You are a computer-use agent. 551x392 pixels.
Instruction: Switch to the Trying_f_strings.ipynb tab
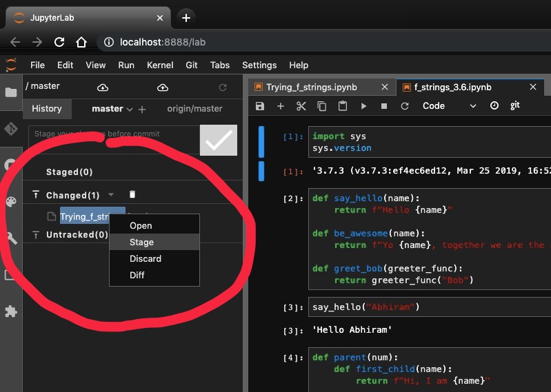click(x=312, y=87)
